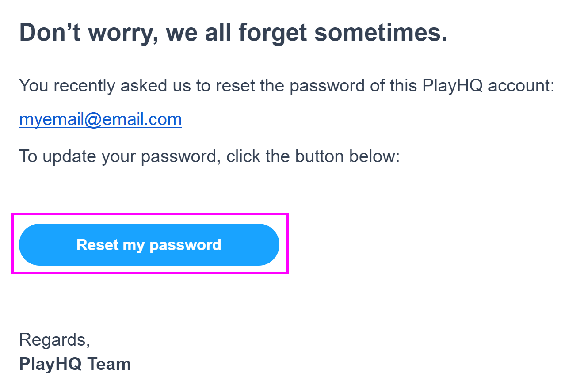
Task: Click the Reset my password button
Action: (149, 244)
